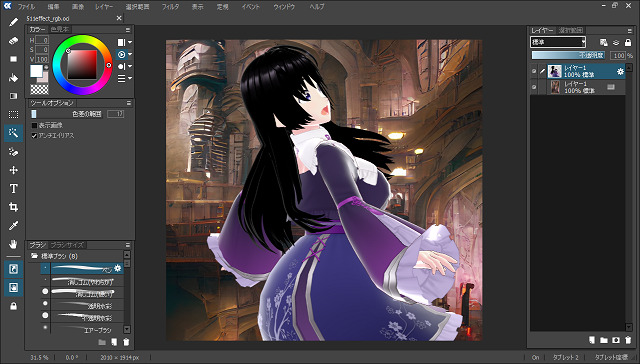
Task: Open settings gear for the top layer
Action: (x=620, y=72)
